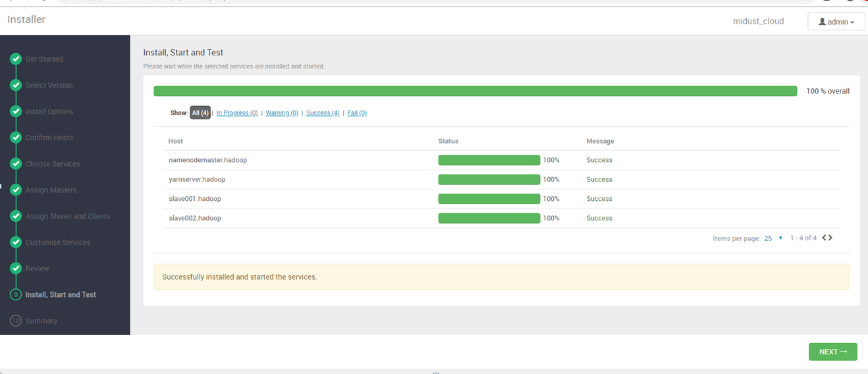Viewport: 868px width, 374px height.
Task: Open the Install Options wizard step
Action: [x=49, y=111]
